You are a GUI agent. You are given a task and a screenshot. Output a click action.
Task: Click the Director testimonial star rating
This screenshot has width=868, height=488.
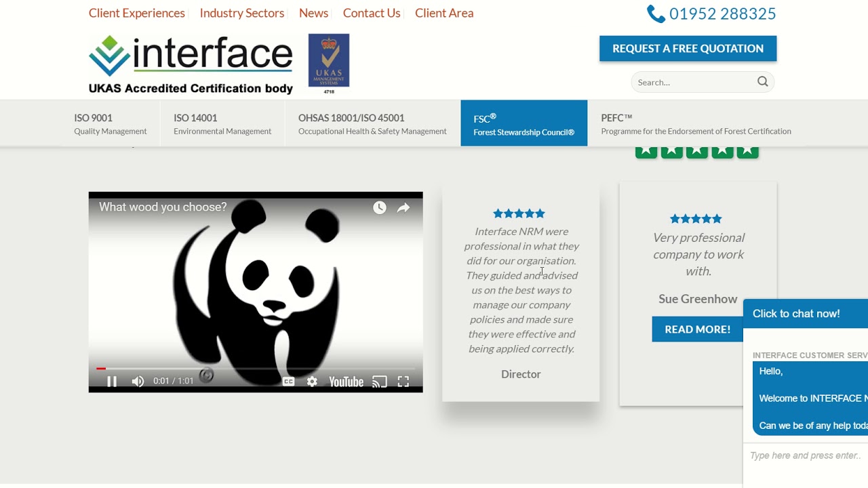tap(519, 213)
